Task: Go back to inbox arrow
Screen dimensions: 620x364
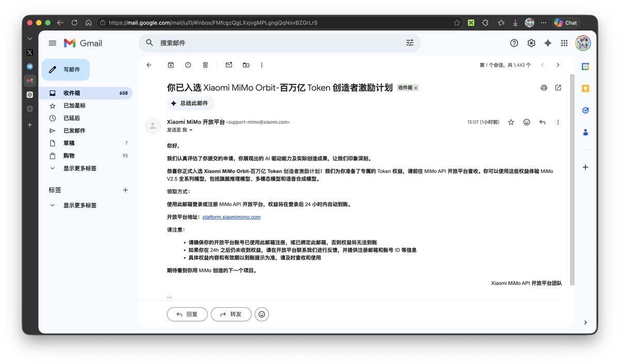Action: pyautogui.click(x=149, y=65)
